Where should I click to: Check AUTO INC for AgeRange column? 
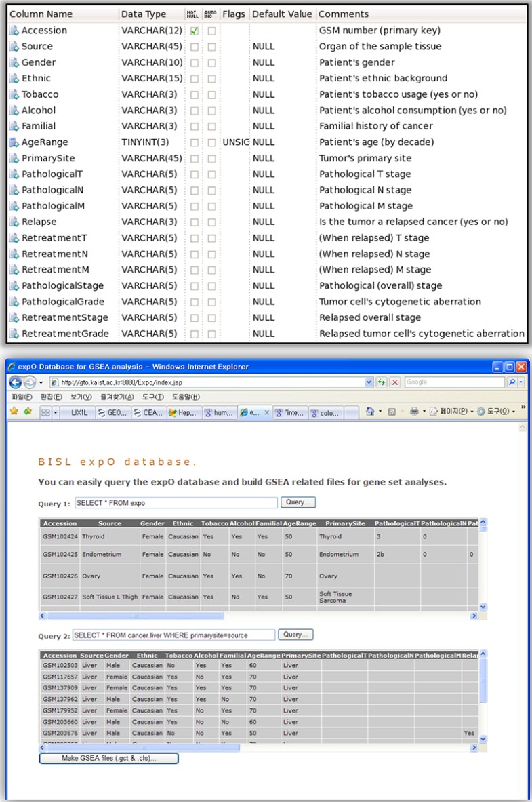pyautogui.click(x=211, y=142)
